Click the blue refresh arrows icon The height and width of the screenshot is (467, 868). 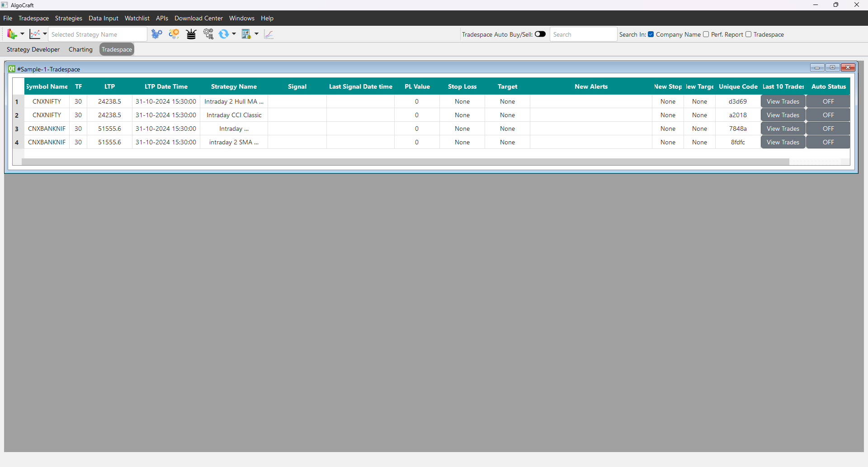[x=224, y=34]
